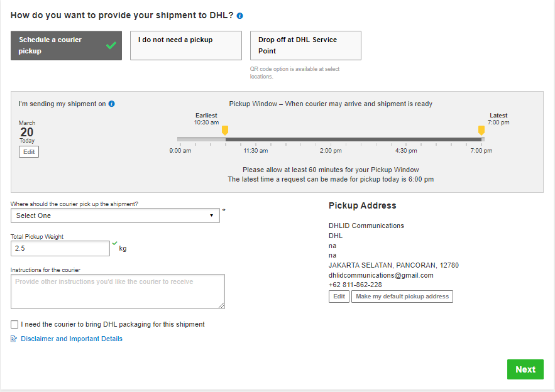Choose "Drop off at DHL Service Point"
The image size is (555, 392).
(x=305, y=45)
